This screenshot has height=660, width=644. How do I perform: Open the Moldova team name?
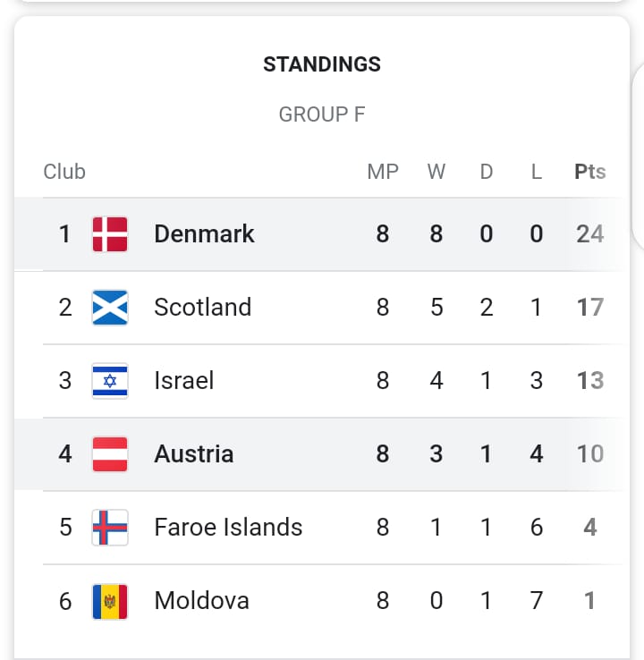(x=201, y=601)
